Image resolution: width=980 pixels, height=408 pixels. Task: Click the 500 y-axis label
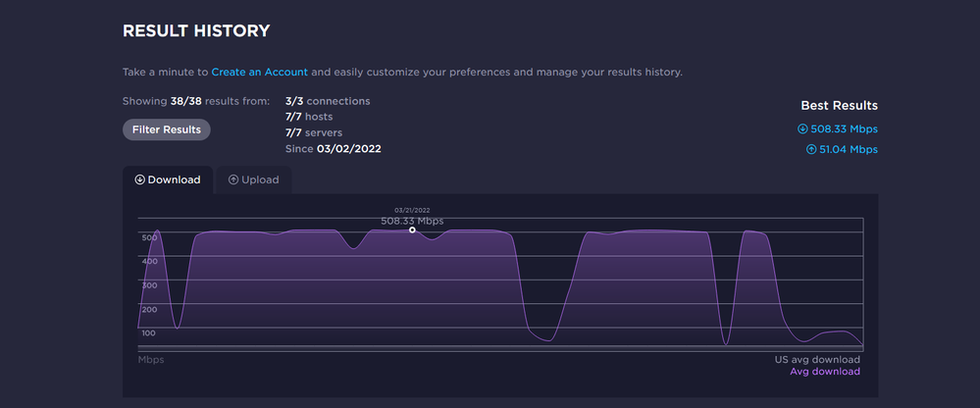coord(149,238)
